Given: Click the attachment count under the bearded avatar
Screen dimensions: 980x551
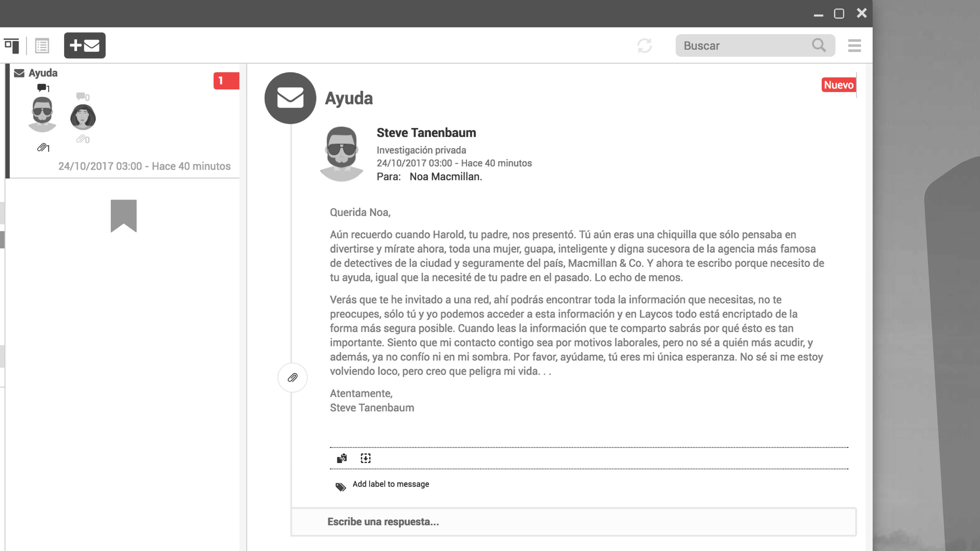Looking at the screenshot, I should [x=43, y=148].
